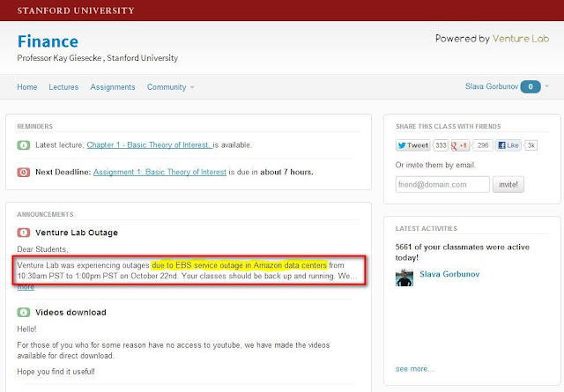
Task: Click the Facebook Like button
Action: click(x=508, y=145)
